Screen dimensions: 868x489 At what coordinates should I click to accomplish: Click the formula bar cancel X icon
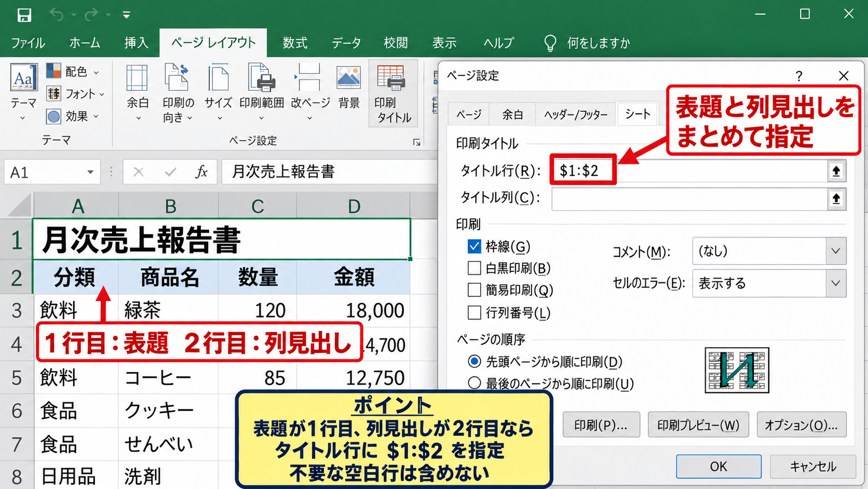tap(139, 172)
